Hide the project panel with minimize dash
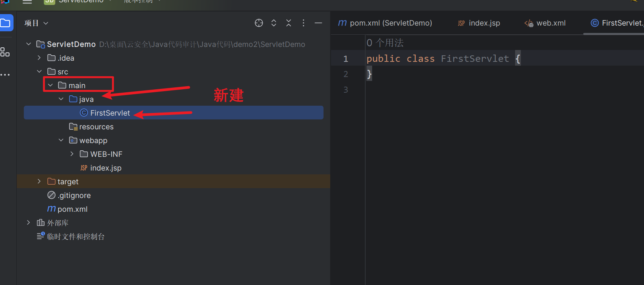644x285 pixels. point(318,23)
